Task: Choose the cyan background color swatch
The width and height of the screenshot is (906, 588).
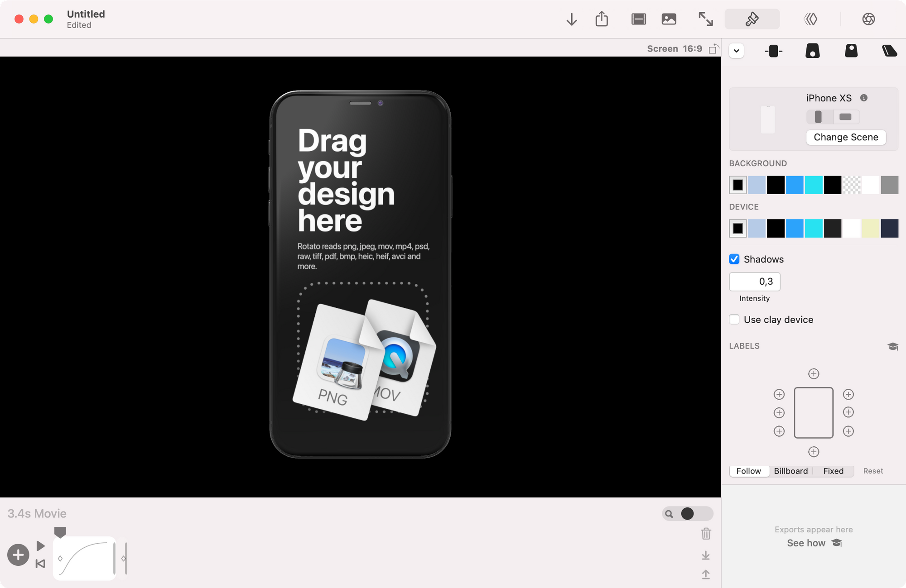Action: (814, 185)
